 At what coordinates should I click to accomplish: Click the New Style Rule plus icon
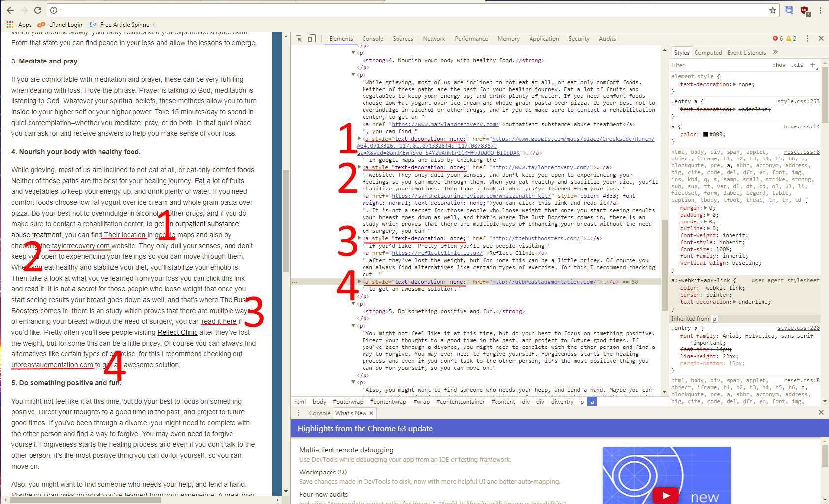coord(813,65)
